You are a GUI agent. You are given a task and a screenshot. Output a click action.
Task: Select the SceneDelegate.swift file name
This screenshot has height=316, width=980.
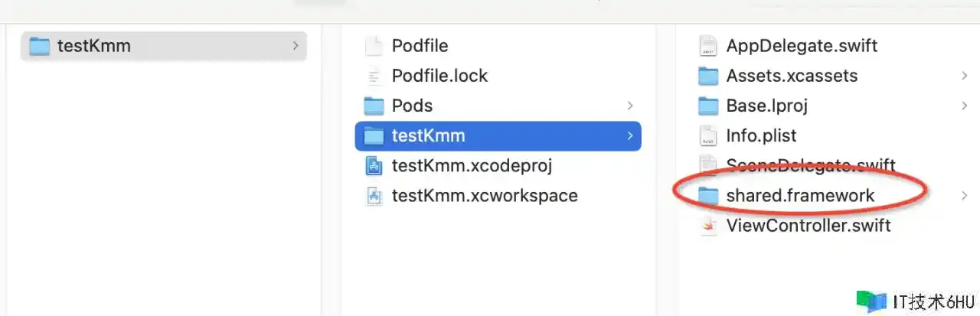(x=811, y=165)
